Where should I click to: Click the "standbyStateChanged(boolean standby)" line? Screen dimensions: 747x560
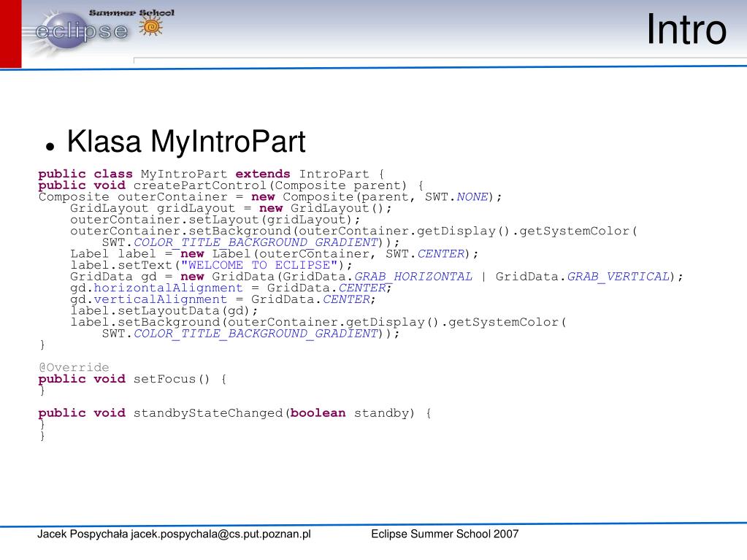[x=235, y=413]
